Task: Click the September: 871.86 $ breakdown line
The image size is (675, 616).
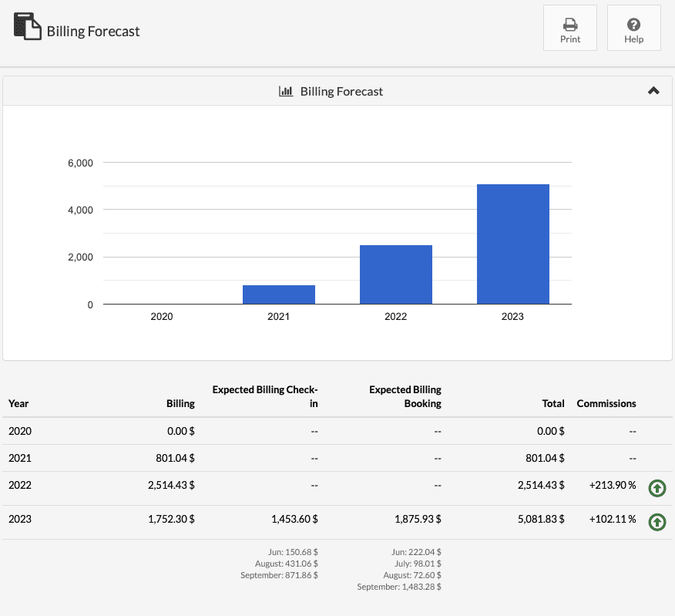Action: [x=279, y=575]
